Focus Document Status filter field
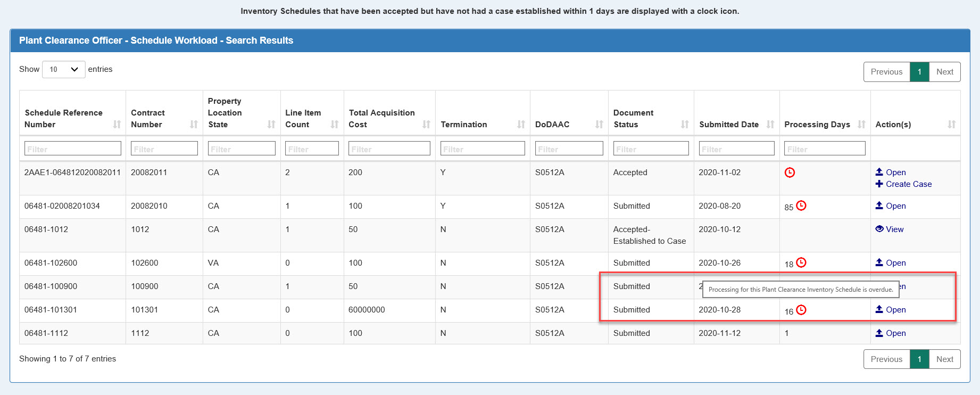This screenshot has height=395, width=980. tap(651, 149)
